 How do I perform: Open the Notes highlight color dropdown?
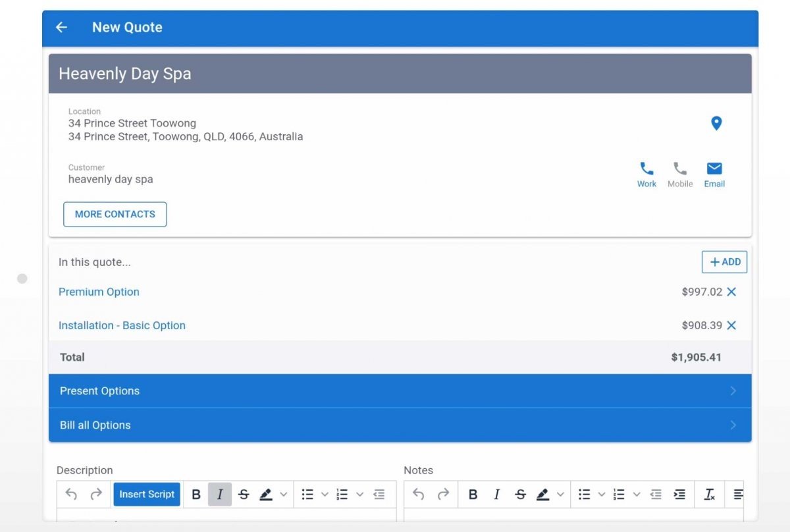click(x=560, y=494)
